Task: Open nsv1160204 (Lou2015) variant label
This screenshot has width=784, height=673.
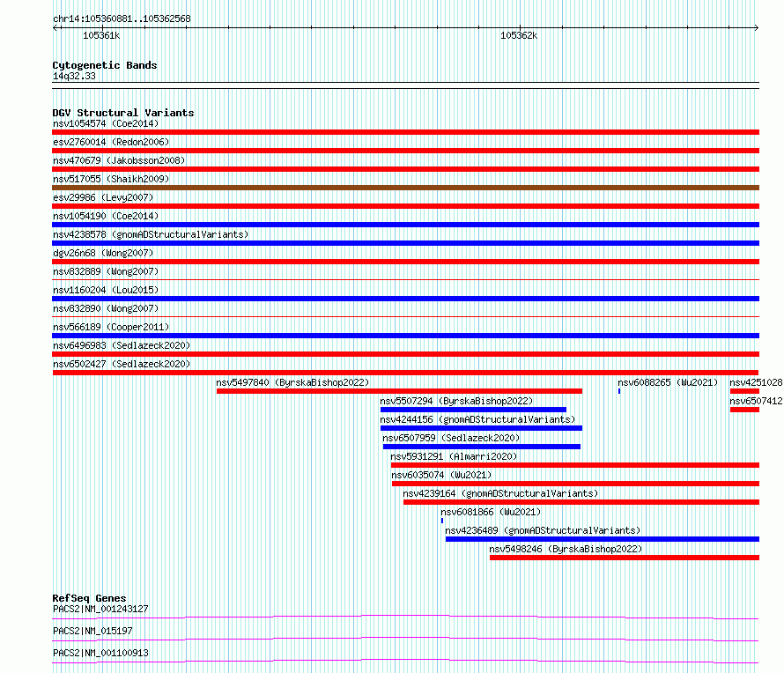Action: coord(106,290)
